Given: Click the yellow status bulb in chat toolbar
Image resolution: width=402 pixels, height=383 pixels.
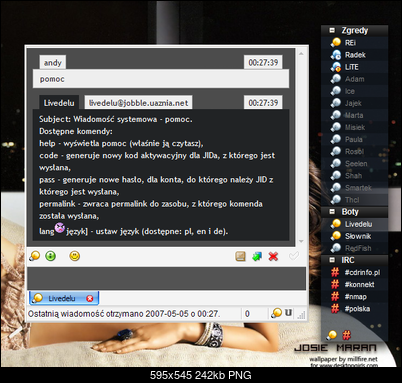Looking at the screenshot, I should click(35, 256).
